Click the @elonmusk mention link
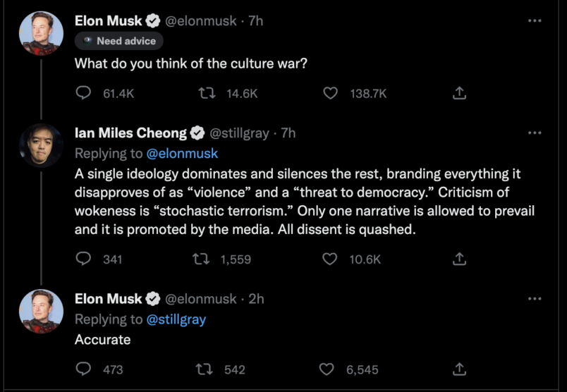The width and height of the screenshot is (567, 392). tap(182, 153)
